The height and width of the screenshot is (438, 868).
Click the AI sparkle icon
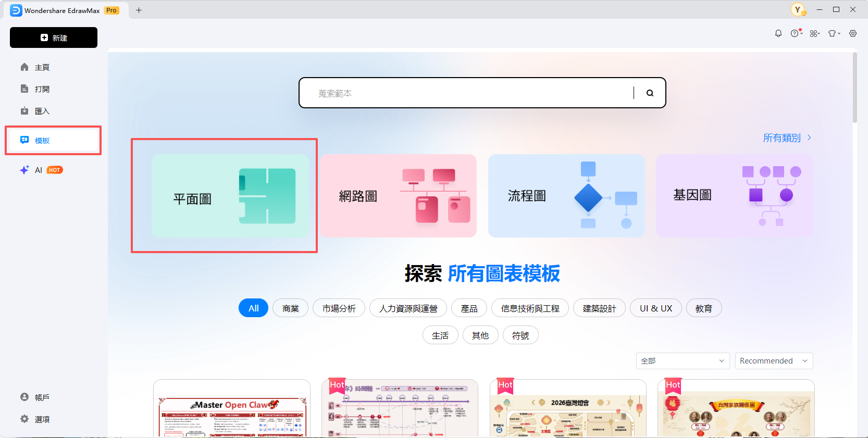[24, 170]
